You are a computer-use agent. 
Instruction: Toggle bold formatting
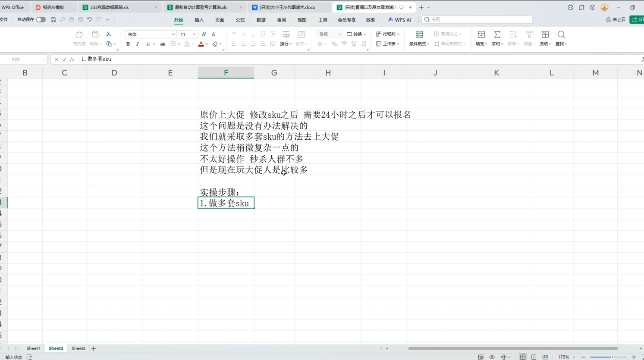pos(128,44)
